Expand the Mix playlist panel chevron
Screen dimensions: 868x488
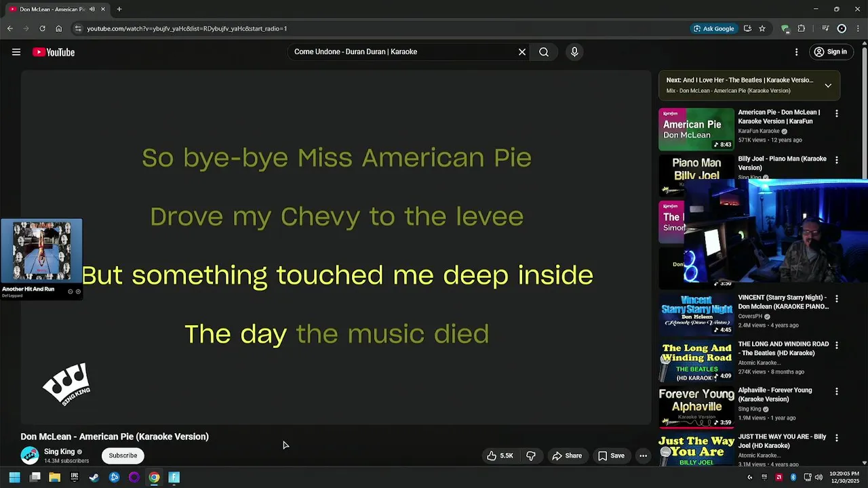click(x=828, y=85)
